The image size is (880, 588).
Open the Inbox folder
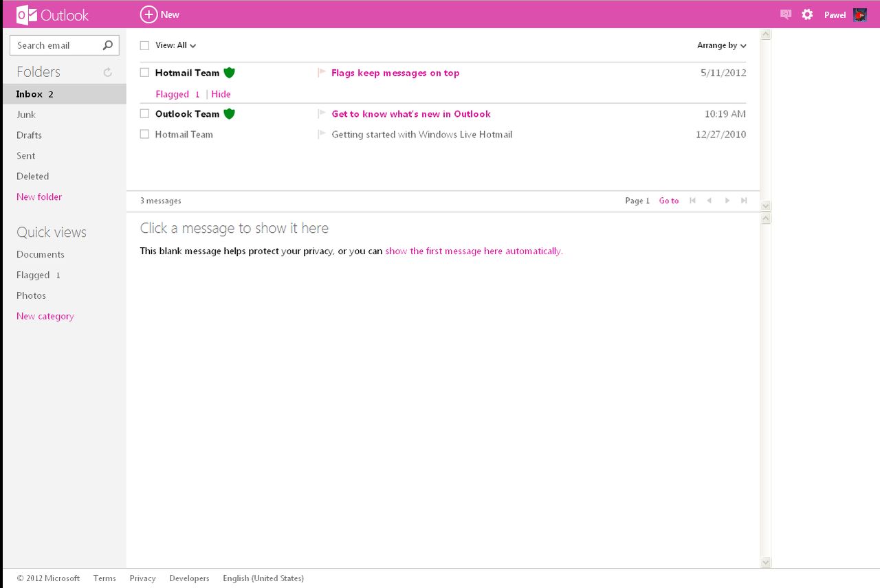[x=64, y=94]
